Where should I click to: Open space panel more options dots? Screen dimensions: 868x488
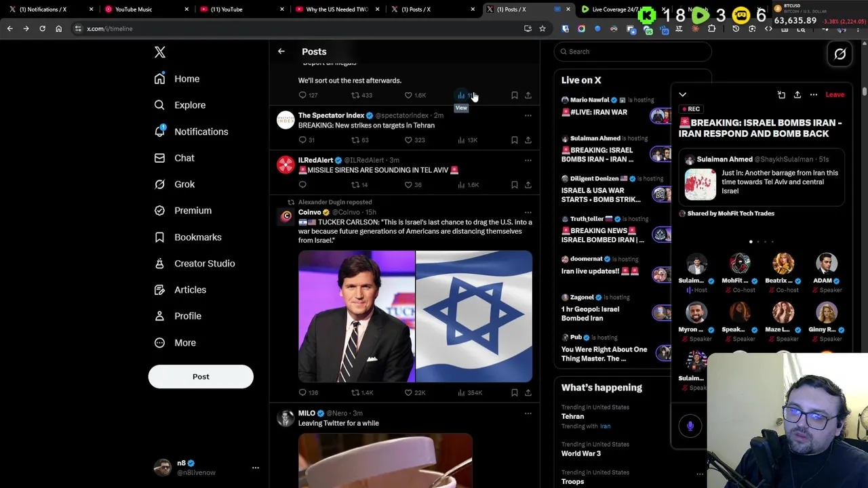coord(814,95)
